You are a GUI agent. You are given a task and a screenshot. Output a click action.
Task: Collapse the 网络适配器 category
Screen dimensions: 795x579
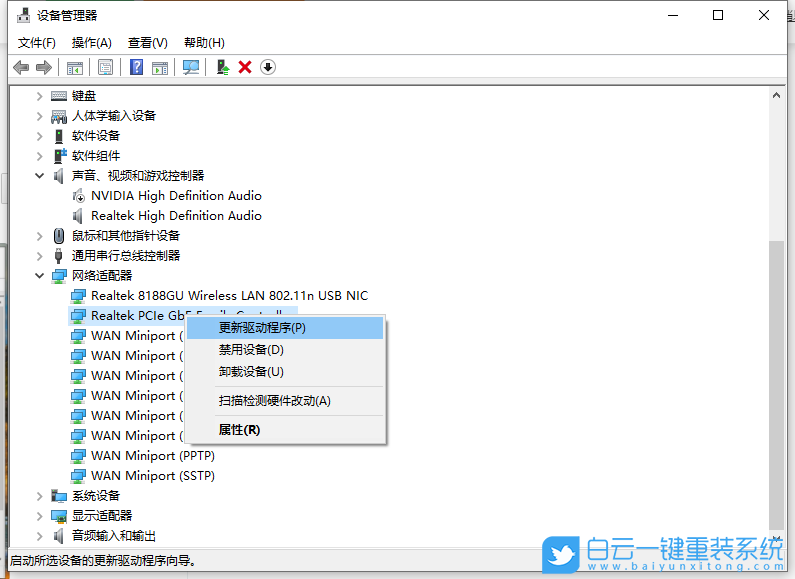pos(40,276)
